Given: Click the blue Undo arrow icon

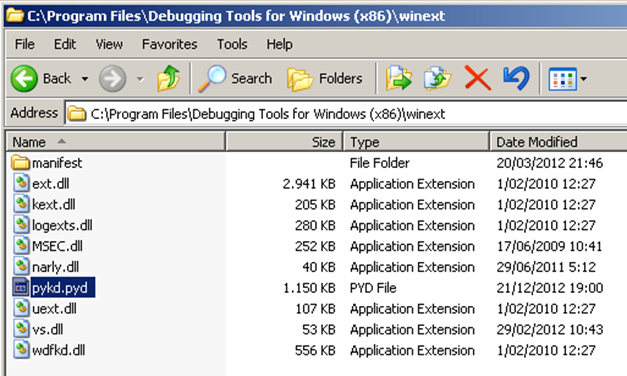Looking at the screenshot, I should click(516, 78).
